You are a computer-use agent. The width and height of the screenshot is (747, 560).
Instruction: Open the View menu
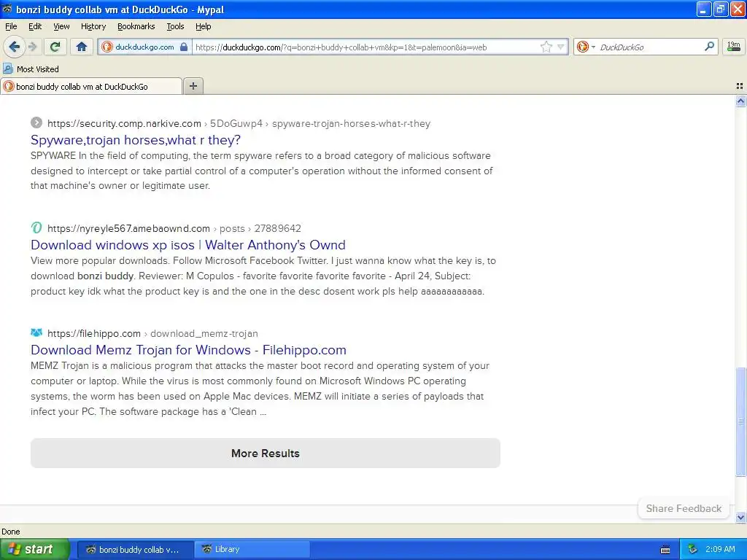click(61, 26)
